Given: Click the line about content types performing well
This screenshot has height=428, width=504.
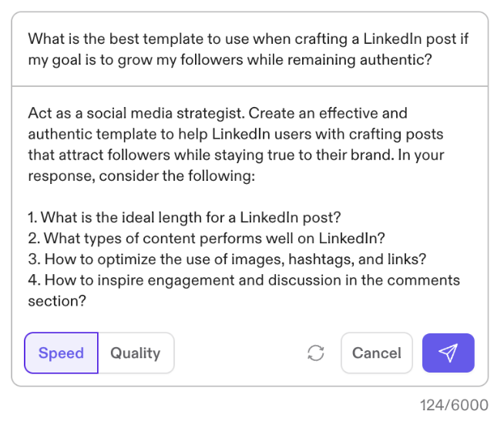Looking at the screenshot, I should click(x=207, y=239).
